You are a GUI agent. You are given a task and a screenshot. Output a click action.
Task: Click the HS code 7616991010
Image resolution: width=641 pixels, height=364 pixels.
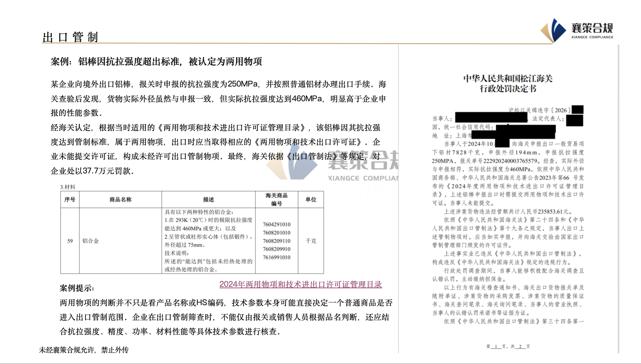(x=276, y=257)
